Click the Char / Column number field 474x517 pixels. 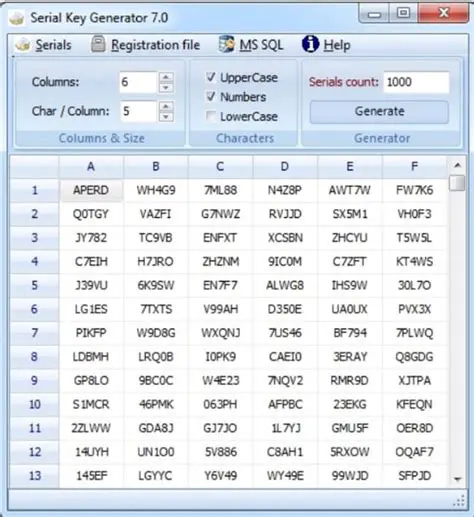(138, 111)
